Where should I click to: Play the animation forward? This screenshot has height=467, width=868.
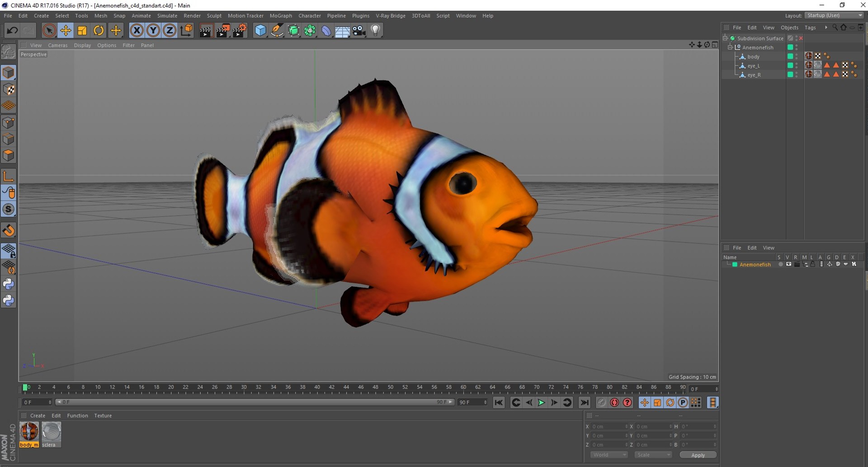[x=541, y=402]
